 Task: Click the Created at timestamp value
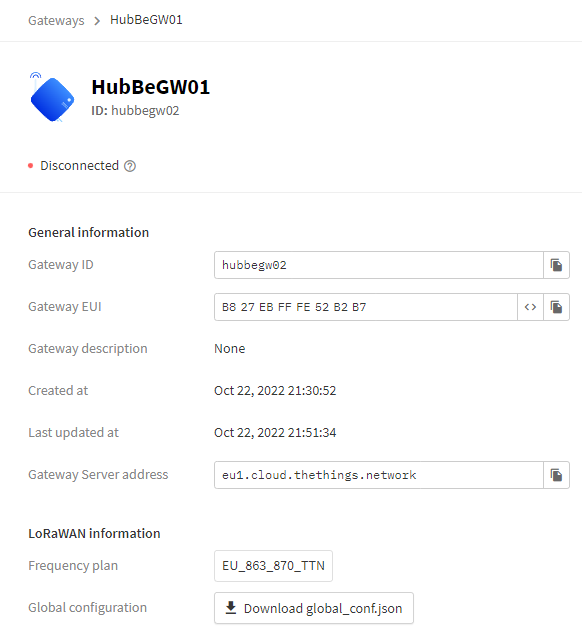point(275,391)
